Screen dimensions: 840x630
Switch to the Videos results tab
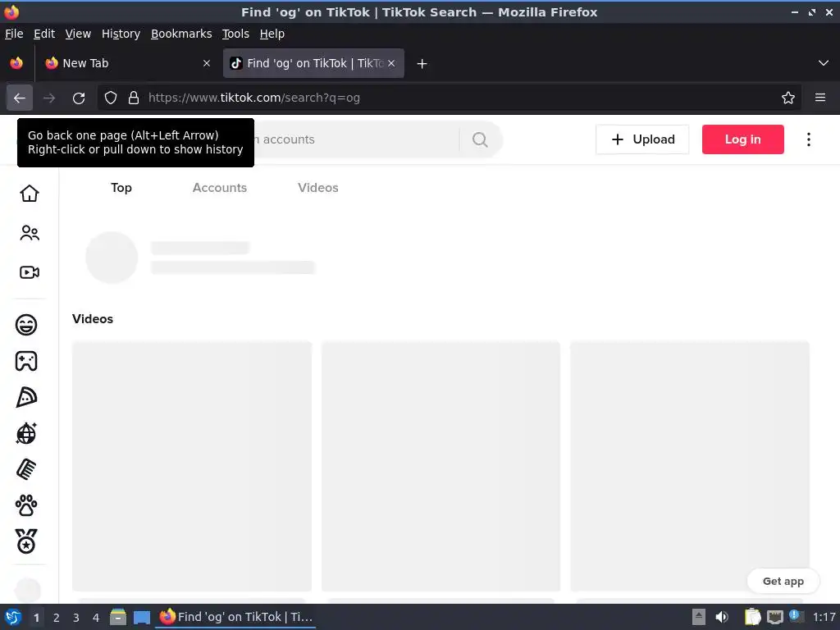coord(318,188)
